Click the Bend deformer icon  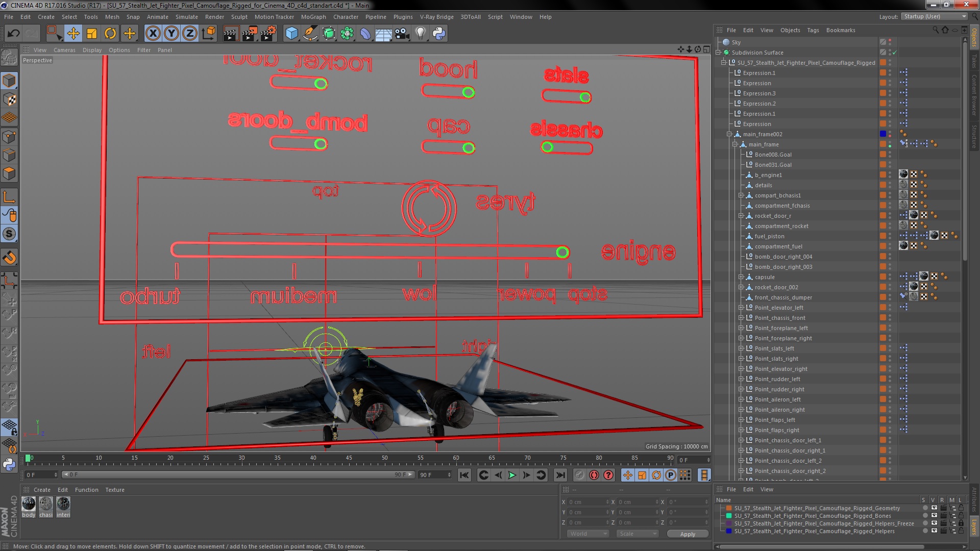[x=365, y=34]
